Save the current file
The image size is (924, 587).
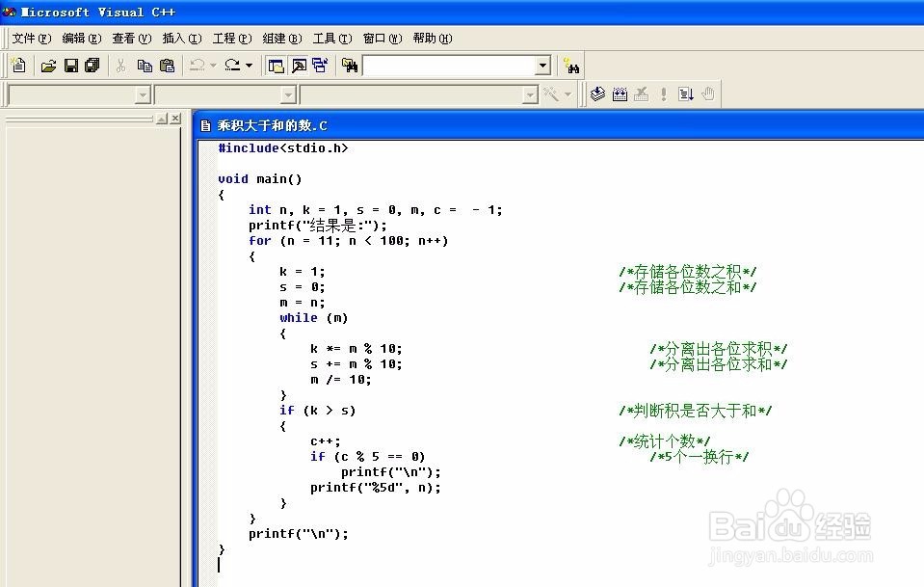(70, 66)
